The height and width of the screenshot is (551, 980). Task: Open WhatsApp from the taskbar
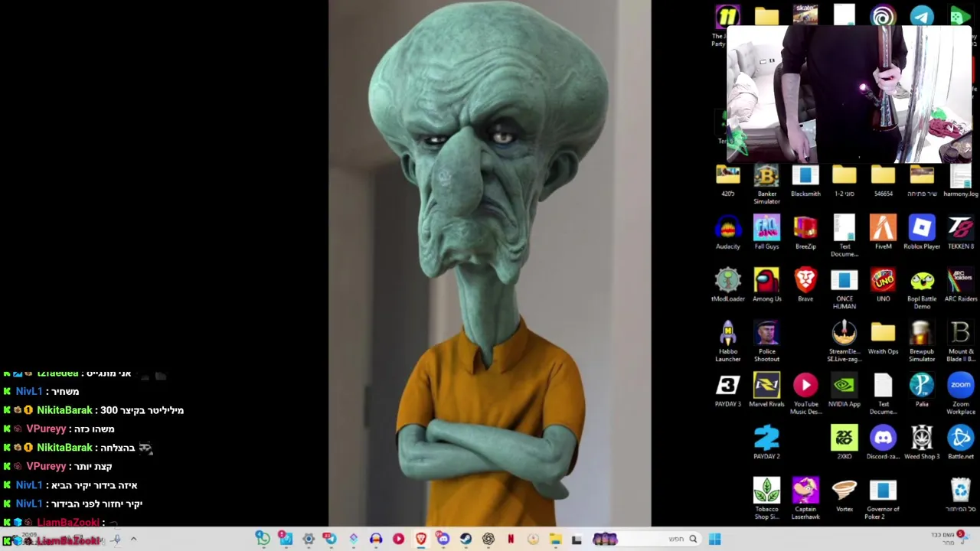[263, 540]
